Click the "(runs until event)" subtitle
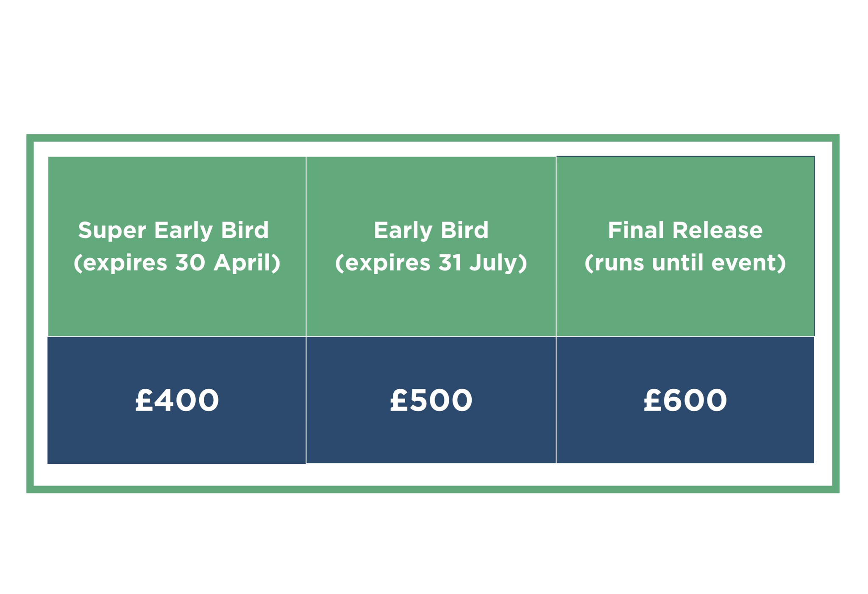Image resolution: width=868 pixels, height=594 pixels. 685,262
